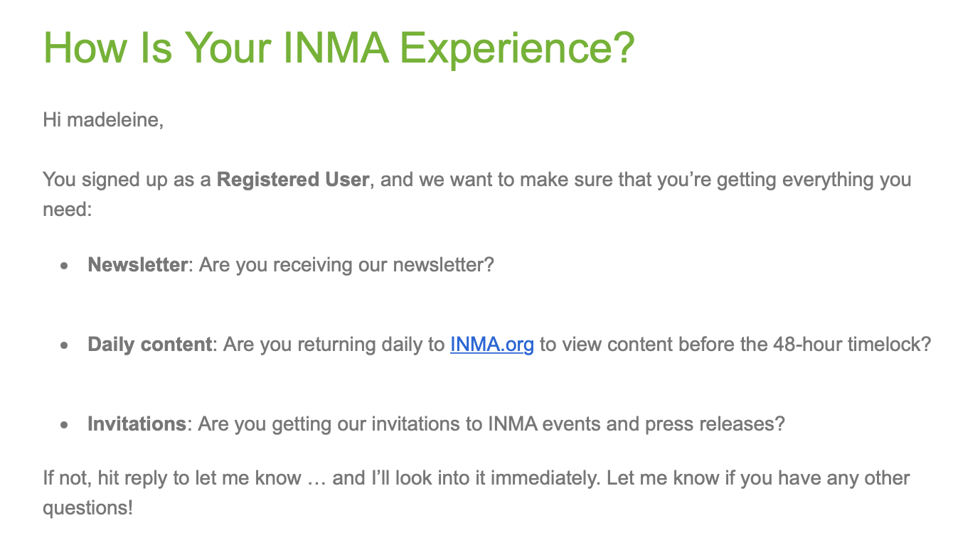Viewport: 980px width, 540px height.
Task: Click the bold 'Invitations' label
Action: click(137, 424)
